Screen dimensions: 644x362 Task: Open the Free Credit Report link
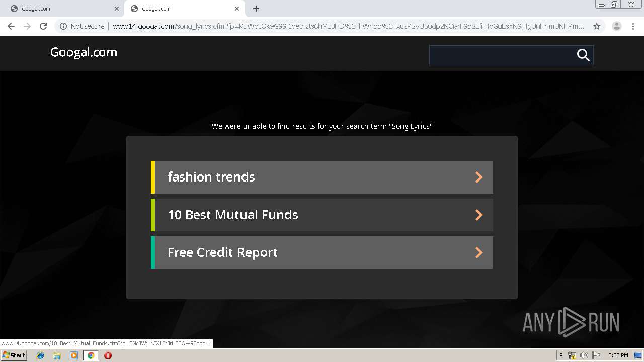[x=322, y=252]
